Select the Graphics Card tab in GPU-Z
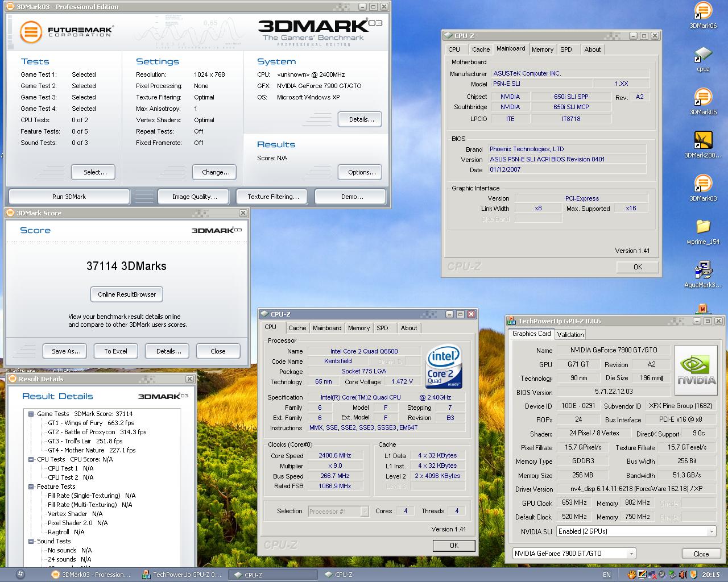728x582 pixels. [x=531, y=334]
